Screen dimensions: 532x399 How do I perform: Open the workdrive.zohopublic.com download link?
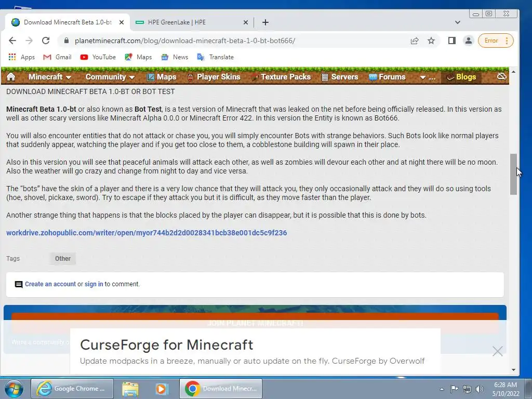click(147, 233)
